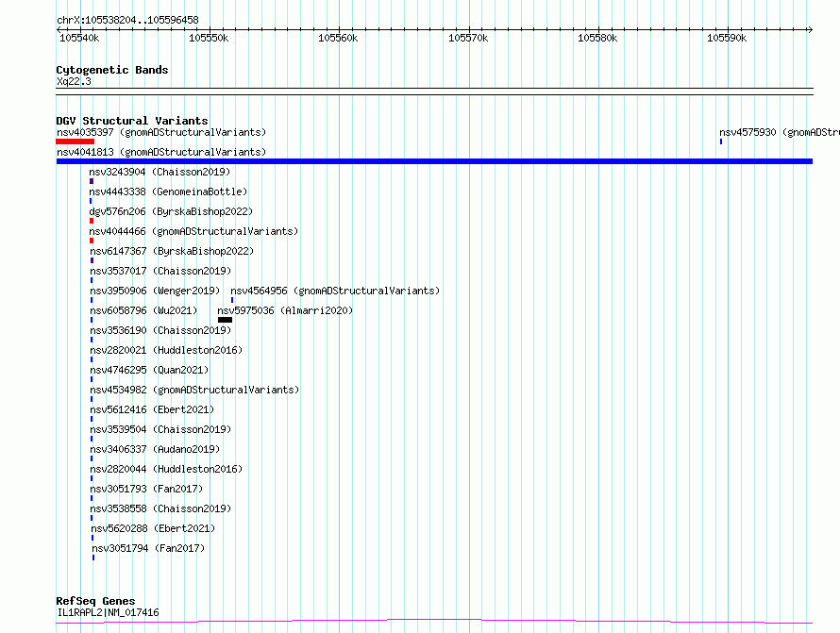Viewport: 840px width, 633px height.
Task: Click ruler tick labeled 105580k
Action: tap(597, 38)
